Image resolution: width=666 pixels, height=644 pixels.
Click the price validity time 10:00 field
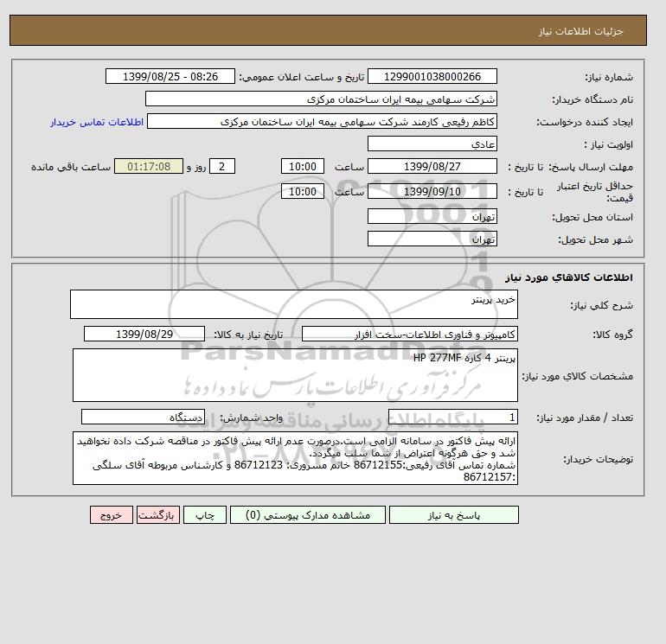coord(303,191)
